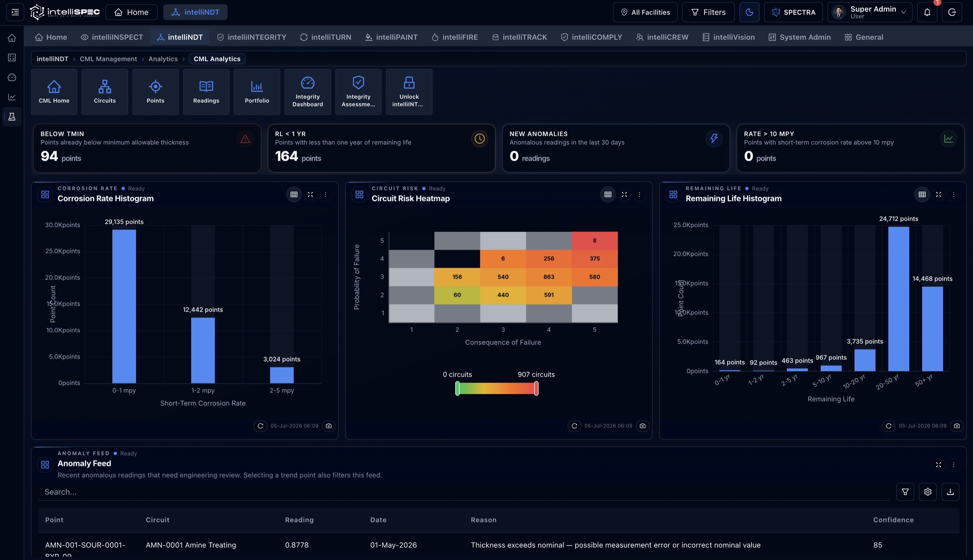
Task: Switch to intelliVision tab
Action: (x=729, y=37)
